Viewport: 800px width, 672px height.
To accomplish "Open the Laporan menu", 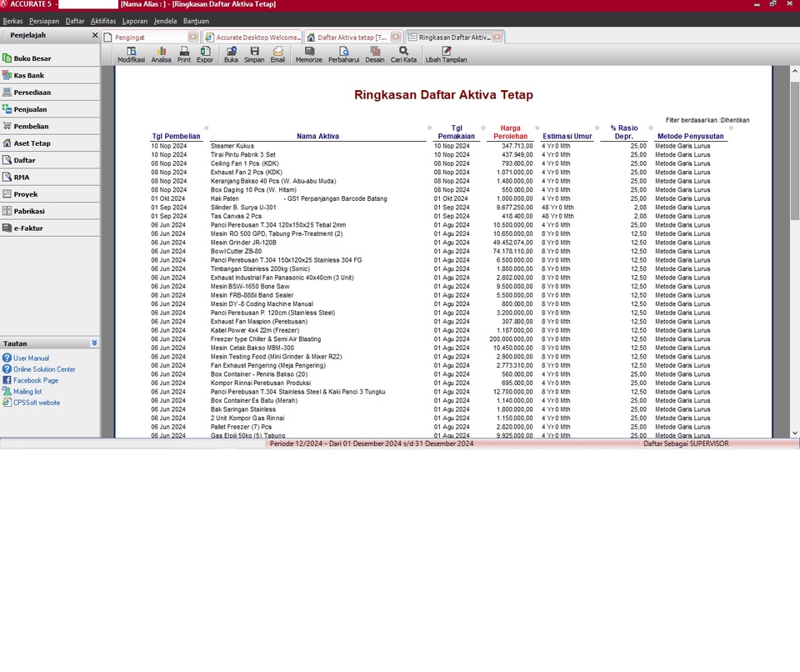I will coord(133,21).
